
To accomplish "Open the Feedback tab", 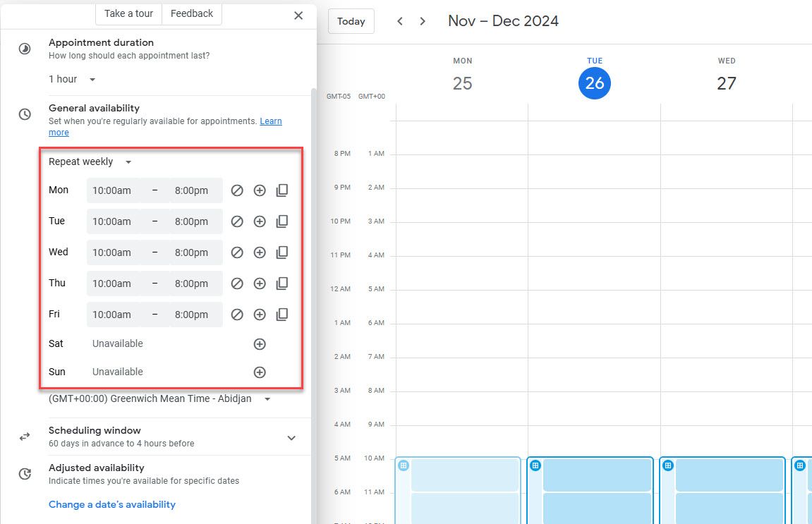I will [x=191, y=13].
